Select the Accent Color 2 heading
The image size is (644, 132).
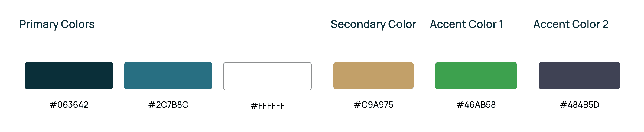(571, 24)
